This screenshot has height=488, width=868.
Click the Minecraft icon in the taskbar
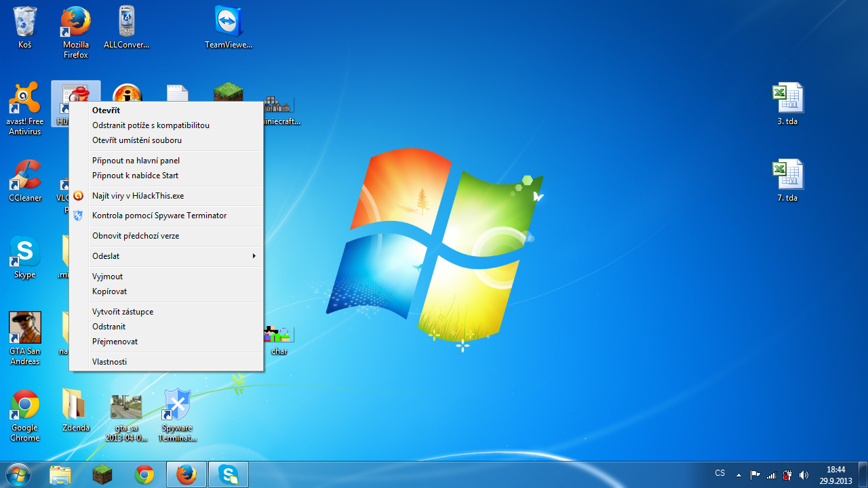[x=102, y=475]
